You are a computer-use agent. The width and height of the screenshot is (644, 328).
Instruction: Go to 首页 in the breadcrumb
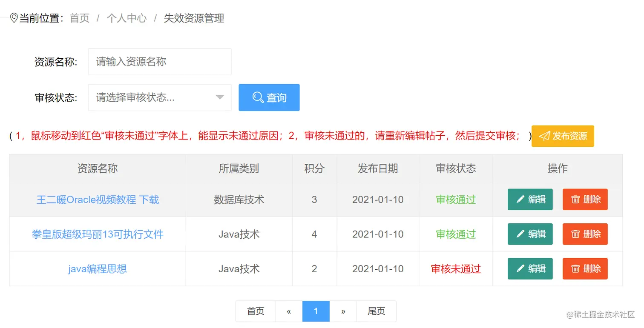[x=80, y=18]
